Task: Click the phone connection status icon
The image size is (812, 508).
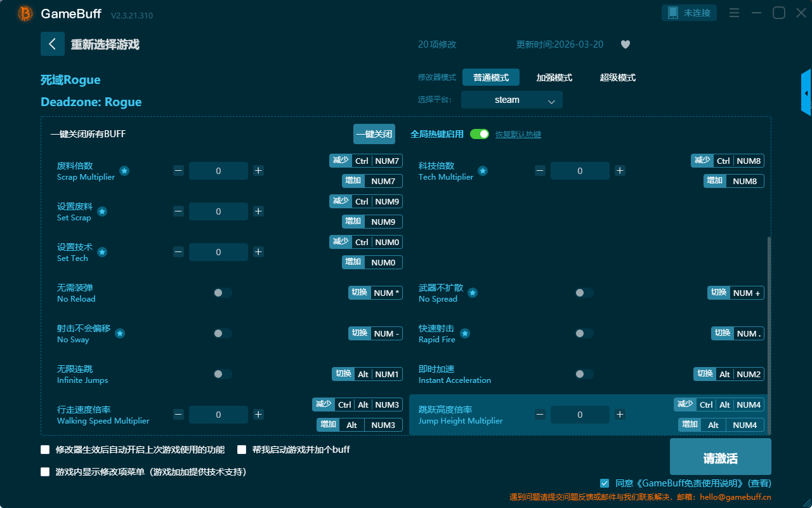Action: [x=673, y=13]
